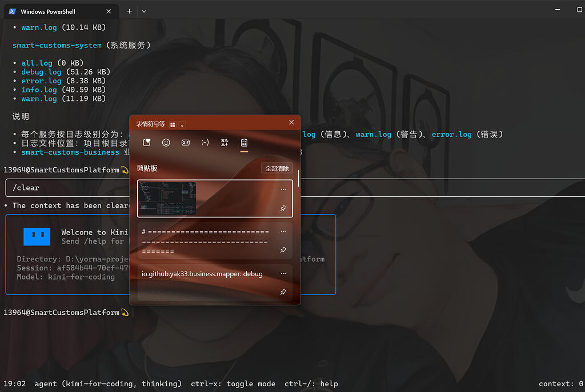Click 'context: 0' status indicator

click(x=561, y=384)
